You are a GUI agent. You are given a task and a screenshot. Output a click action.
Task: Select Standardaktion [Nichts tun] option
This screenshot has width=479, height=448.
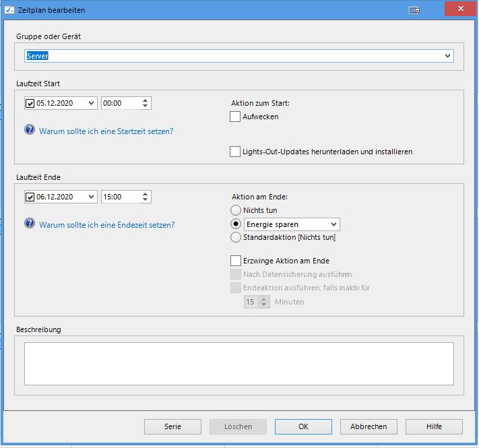236,237
